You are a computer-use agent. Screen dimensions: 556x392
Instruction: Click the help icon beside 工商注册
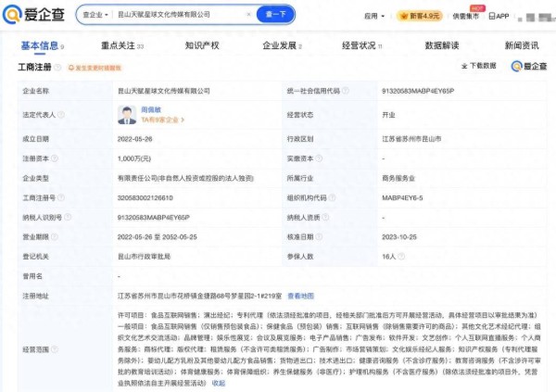57,67
